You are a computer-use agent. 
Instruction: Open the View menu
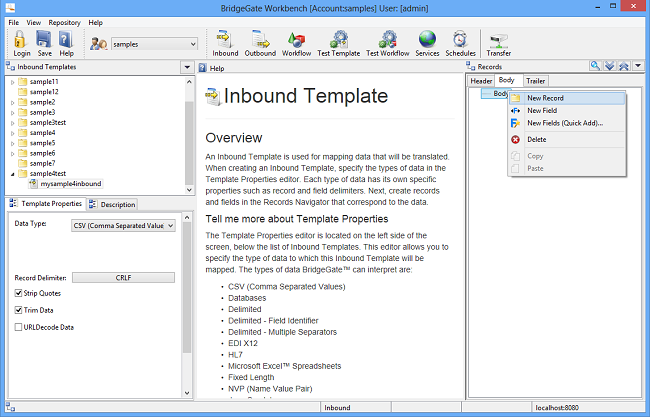point(34,22)
